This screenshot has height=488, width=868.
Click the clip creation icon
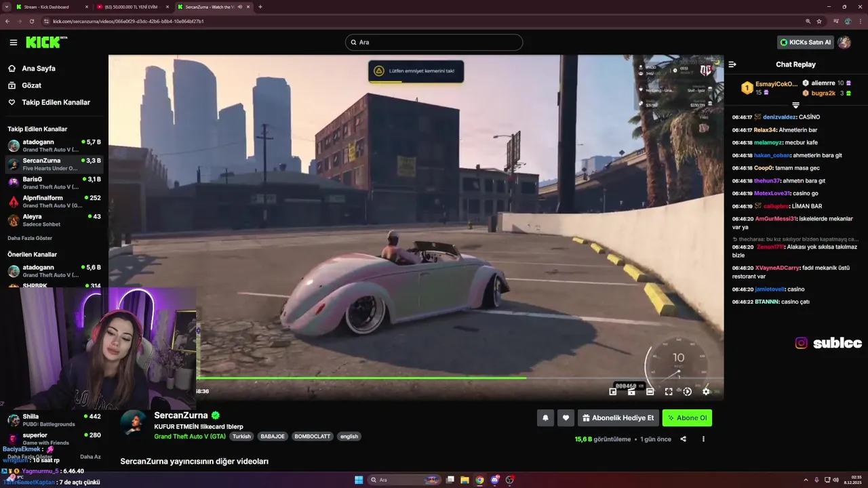[631, 392]
